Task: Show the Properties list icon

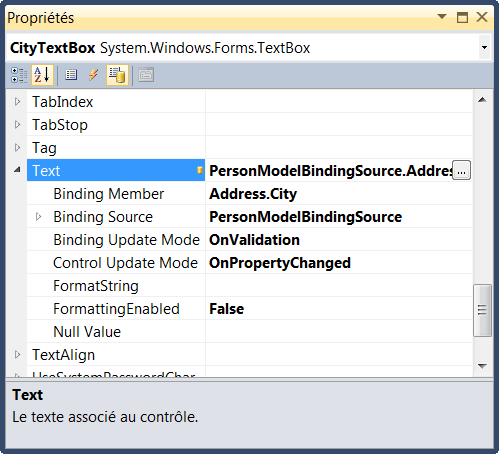Action: pyautogui.click(x=71, y=75)
